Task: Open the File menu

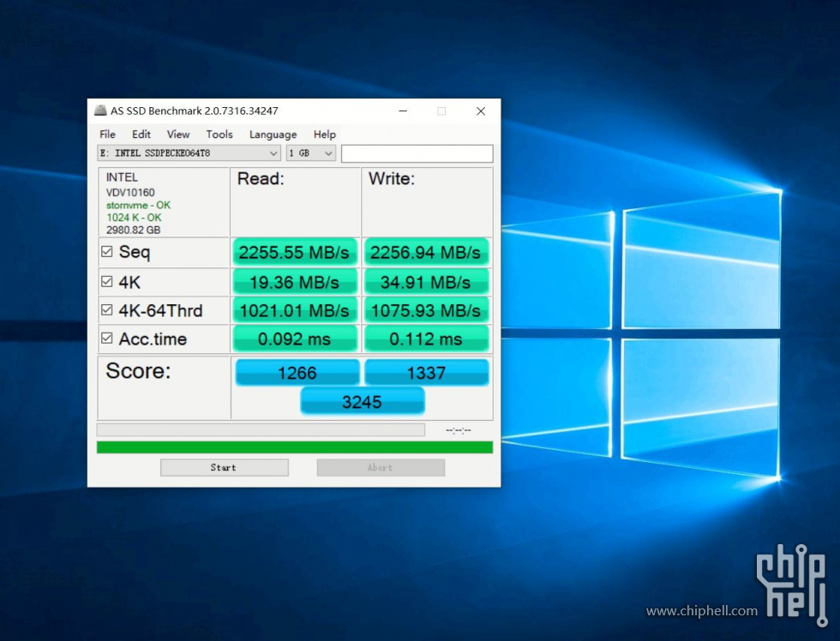Action: point(107,135)
